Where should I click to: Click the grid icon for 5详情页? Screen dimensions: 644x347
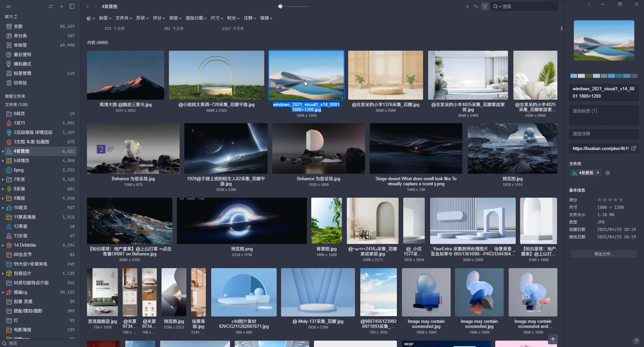click(9, 161)
